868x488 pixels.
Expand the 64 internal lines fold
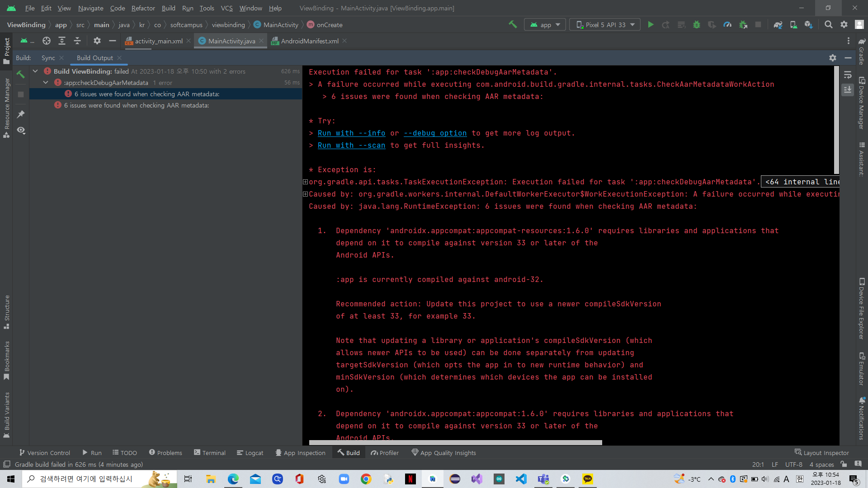click(800, 182)
